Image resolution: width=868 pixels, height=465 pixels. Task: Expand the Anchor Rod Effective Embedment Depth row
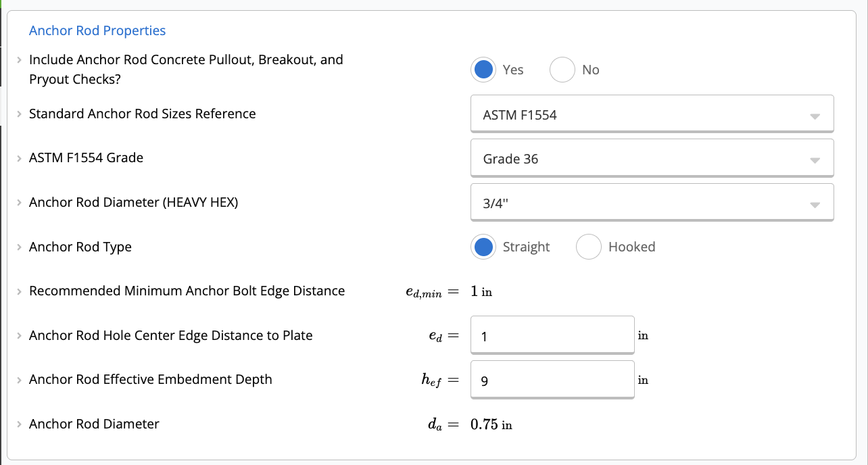coord(19,379)
